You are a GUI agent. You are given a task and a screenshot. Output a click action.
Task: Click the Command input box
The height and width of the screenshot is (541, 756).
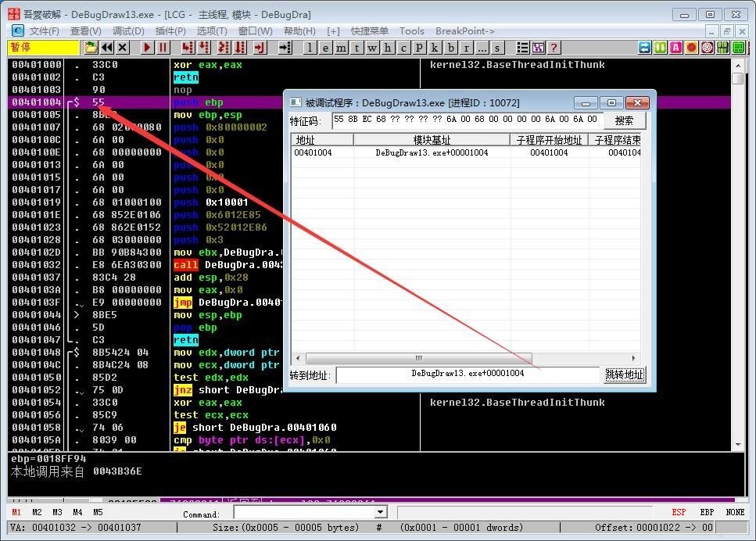(x=305, y=512)
